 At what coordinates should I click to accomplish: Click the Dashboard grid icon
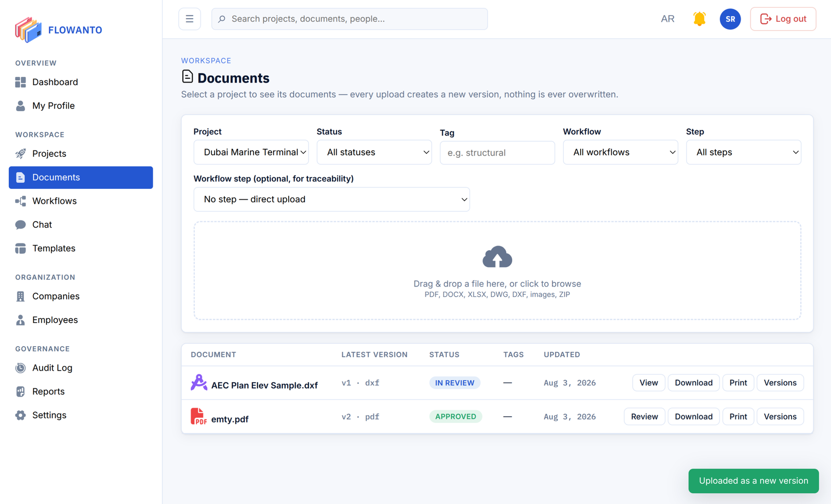click(x=20, y=82)
